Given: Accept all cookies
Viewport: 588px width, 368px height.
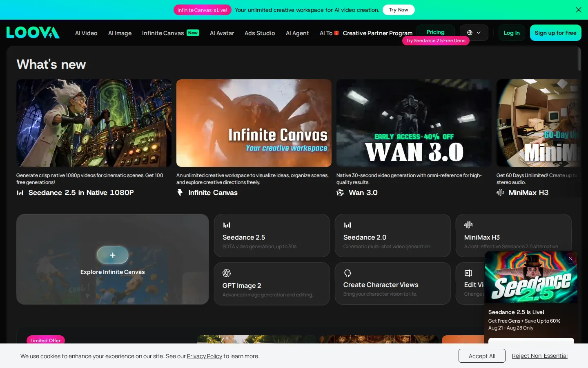Looking at the screenshot, I should (x=482, y=356).
